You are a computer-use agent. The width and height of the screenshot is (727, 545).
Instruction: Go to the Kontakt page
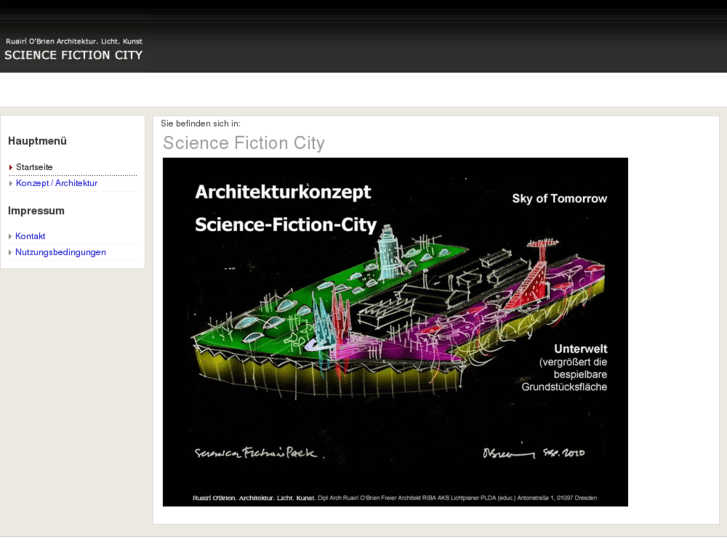[30, 236]
